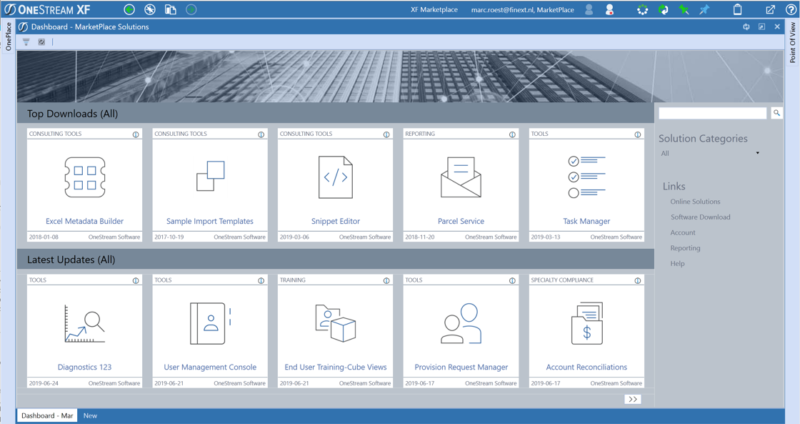The width and height of the screenshot is (800, 424).
Task: Click info icon on Diagnostics 123 card
Action: (x=136, y=281)
